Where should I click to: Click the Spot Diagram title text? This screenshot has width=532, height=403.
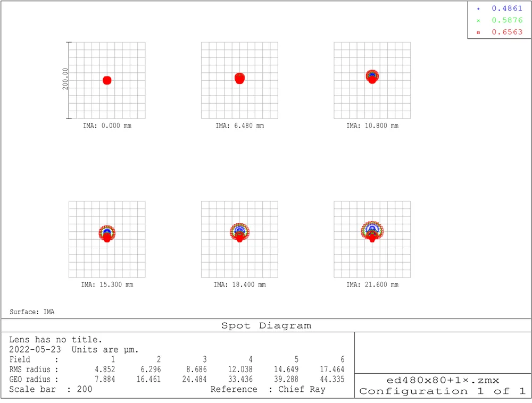pyautogui.click(x=266, y=325)
